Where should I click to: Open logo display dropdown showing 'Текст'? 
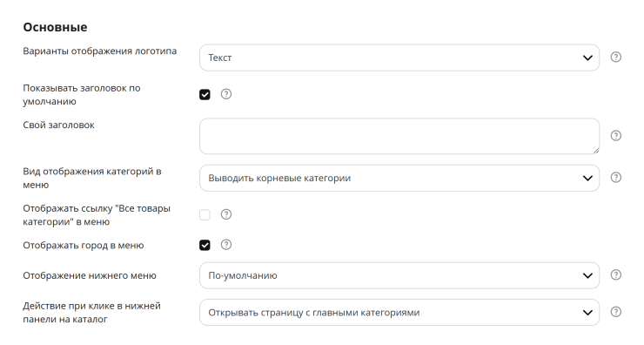399,57
